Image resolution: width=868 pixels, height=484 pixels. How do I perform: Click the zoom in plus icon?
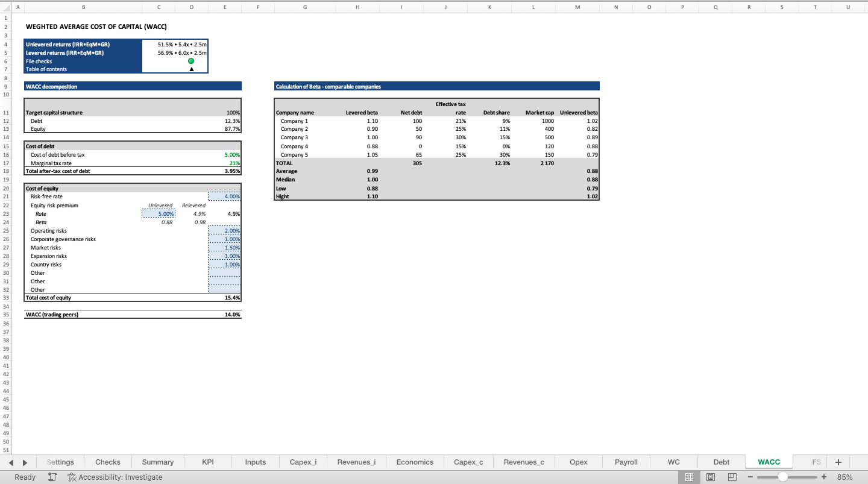pyautogui.click(x=824, y=477)
